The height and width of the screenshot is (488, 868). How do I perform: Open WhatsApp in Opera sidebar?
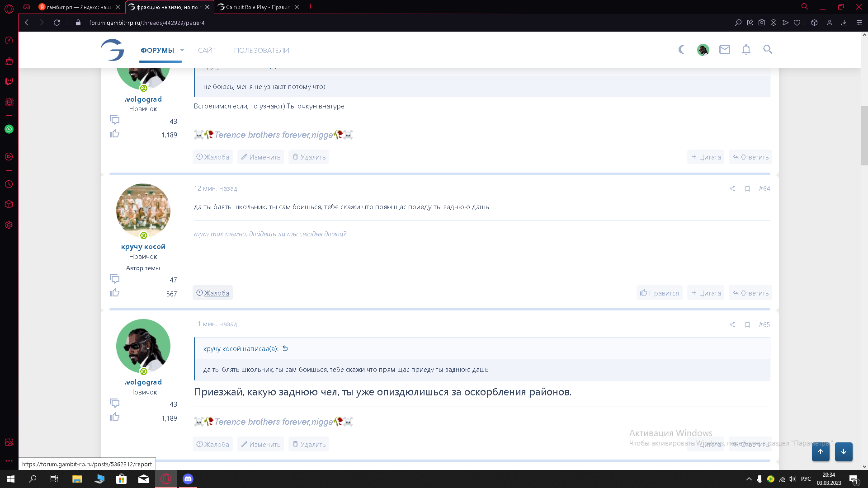(x=9, y=129)
